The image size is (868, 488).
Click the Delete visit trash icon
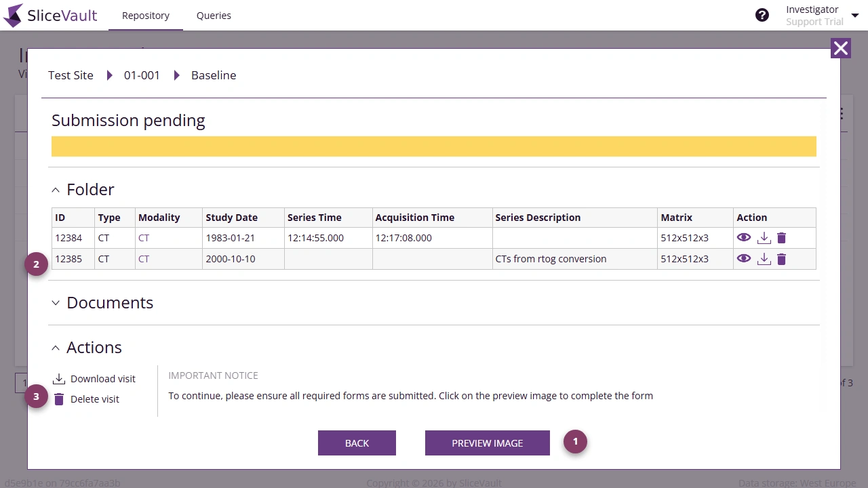point(60,399)
